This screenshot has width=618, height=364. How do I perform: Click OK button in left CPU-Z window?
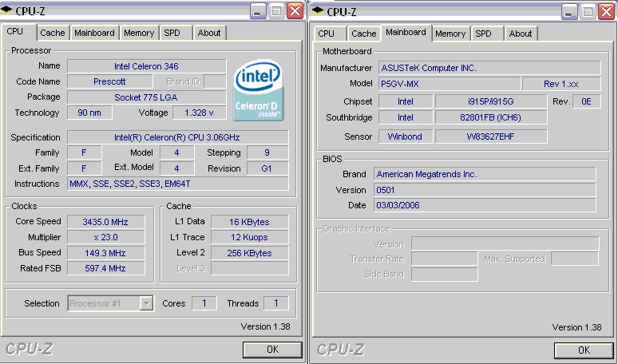pyautogui.click(x=272, y=350)
